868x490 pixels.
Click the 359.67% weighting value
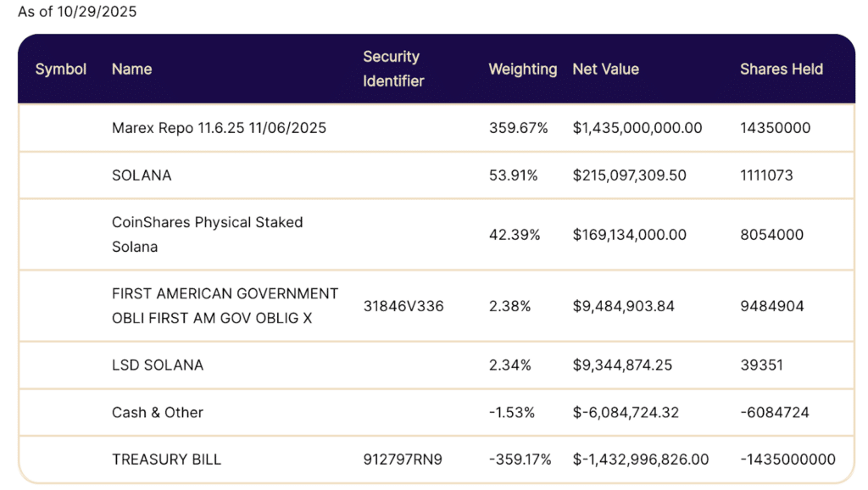coord(518,128)
